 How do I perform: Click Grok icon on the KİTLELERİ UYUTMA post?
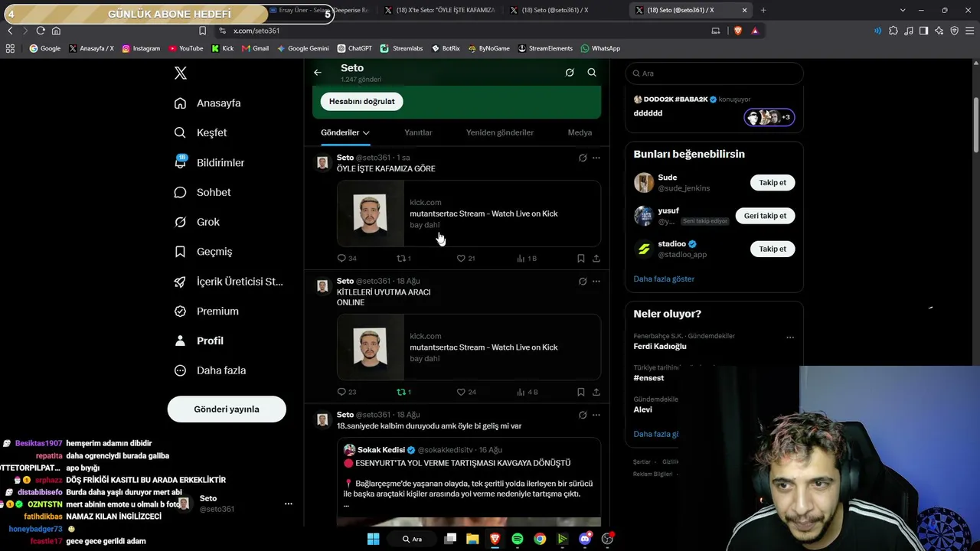(x=583, y=281)
